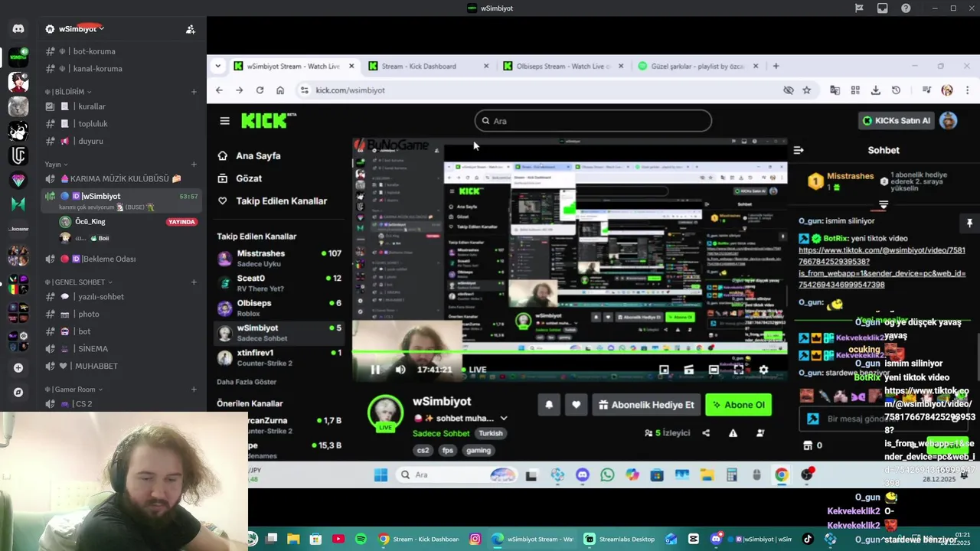Switch to Olbiseps Stream tab

[563, 66]
